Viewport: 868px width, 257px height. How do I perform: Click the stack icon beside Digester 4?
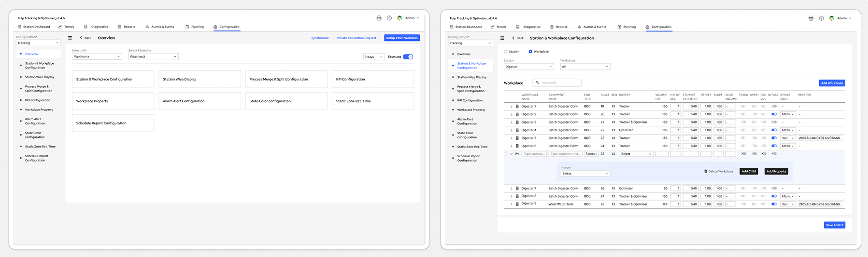pos(517,130)
